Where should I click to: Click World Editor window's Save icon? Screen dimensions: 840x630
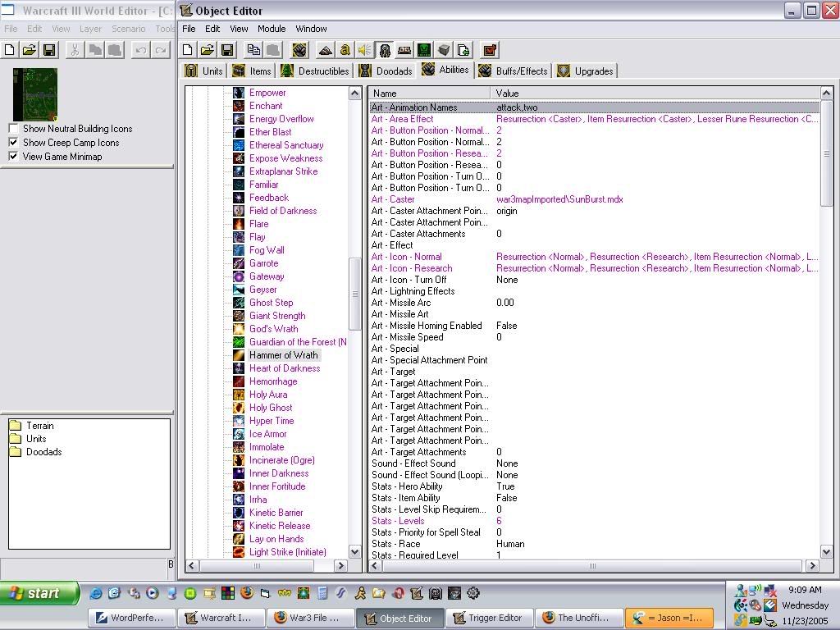49,50
